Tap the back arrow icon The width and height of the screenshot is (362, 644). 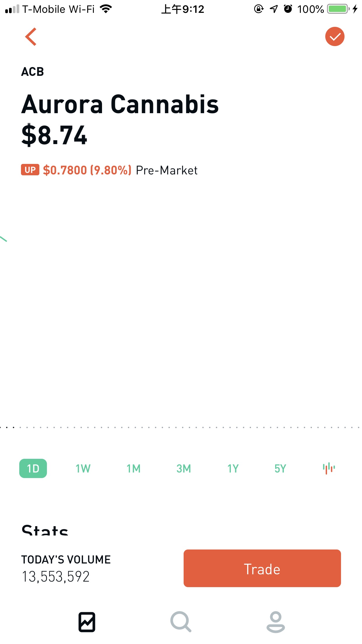pyautogui.click(x=31, y=37)
